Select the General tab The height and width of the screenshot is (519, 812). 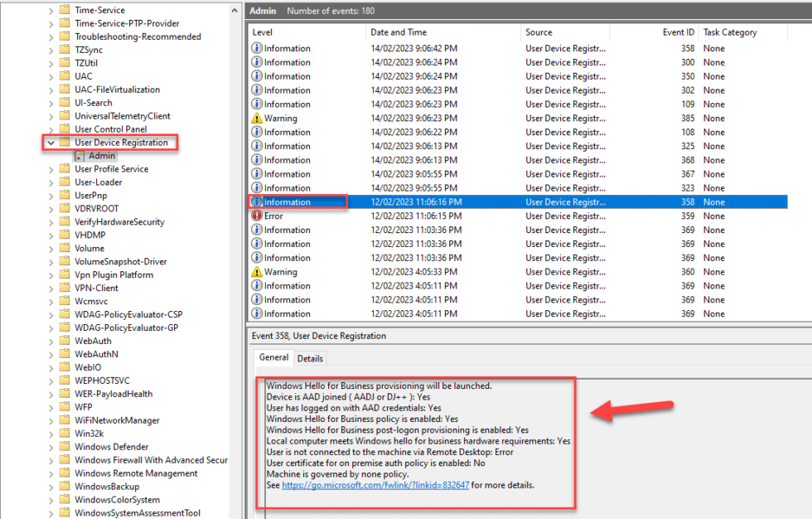(x=273, y=358)
